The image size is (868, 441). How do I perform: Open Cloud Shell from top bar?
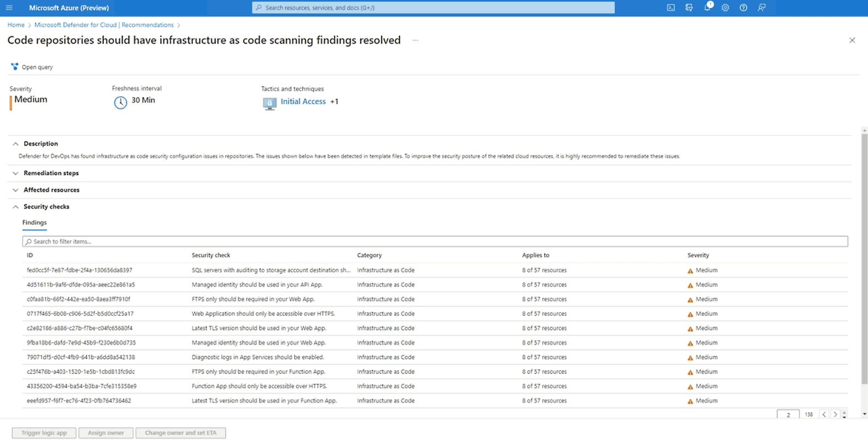[670, 8]
